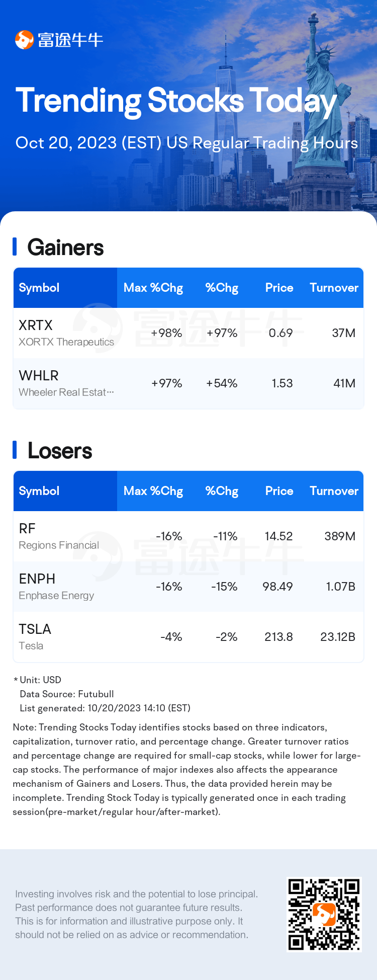Image resolution: width=377 pixels, height=980 pixels.
Task: Tap the QR code at bottom right
Action: 324,915
